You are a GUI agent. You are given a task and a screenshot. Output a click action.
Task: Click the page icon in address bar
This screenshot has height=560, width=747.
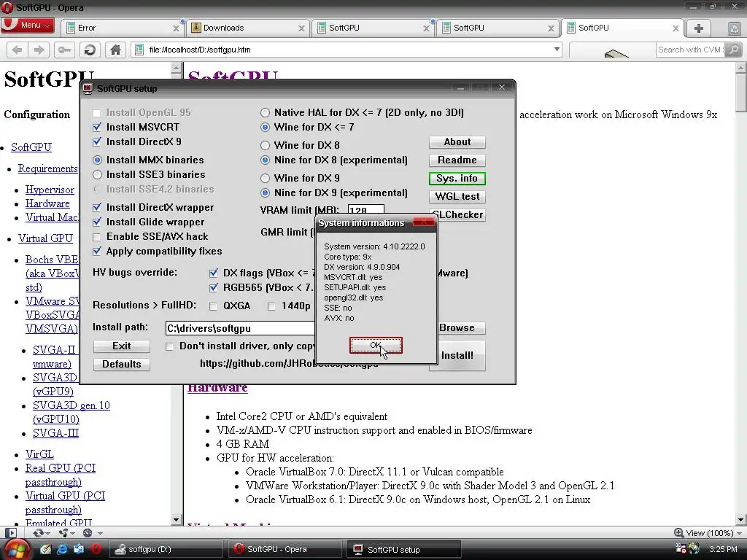(x=139, y=50)
